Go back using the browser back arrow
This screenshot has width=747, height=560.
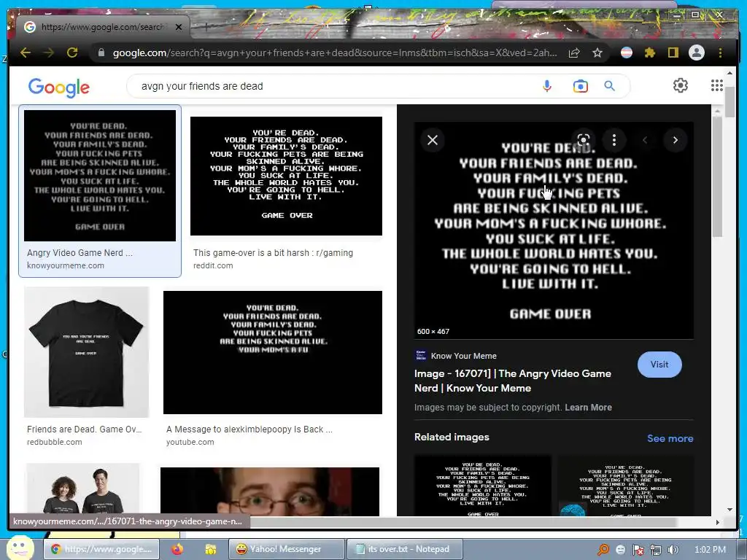click(26, 52)
